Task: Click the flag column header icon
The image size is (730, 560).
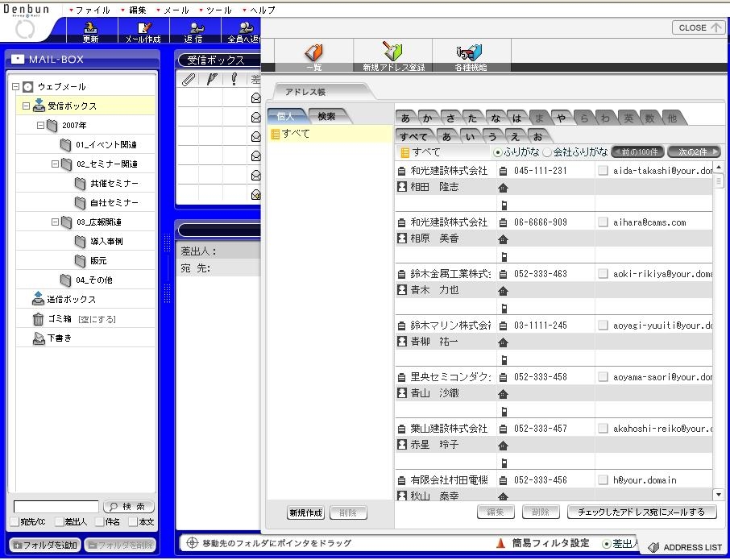Action: tap(211, 79)
